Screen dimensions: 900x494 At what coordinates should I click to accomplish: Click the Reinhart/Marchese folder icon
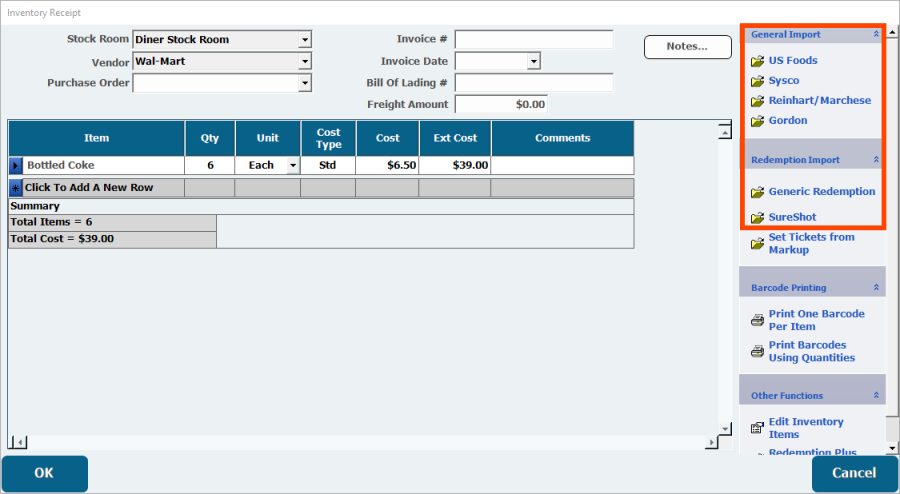click(x=757, y=101)
